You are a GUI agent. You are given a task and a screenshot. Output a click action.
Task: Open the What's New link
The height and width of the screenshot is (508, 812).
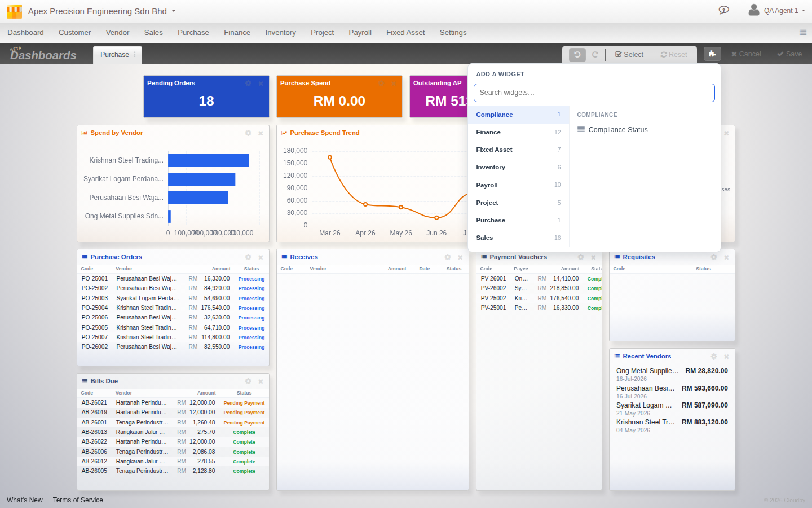pos(25,500)
